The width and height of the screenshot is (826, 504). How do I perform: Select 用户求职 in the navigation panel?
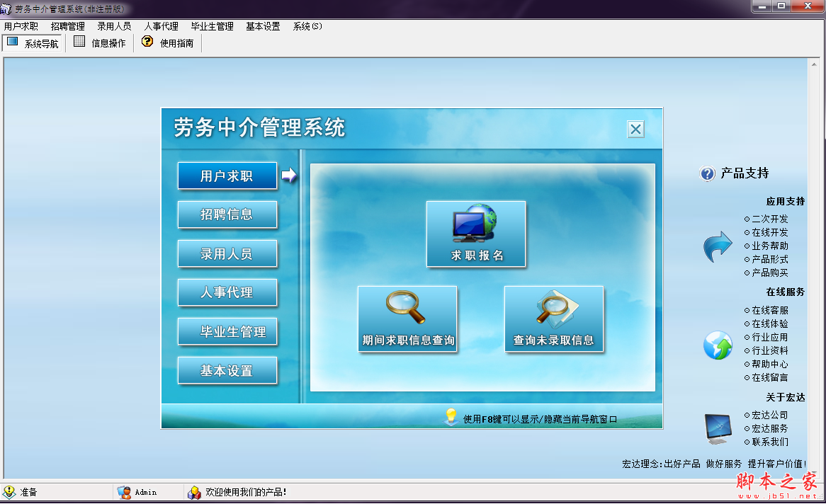coord(227,176)
